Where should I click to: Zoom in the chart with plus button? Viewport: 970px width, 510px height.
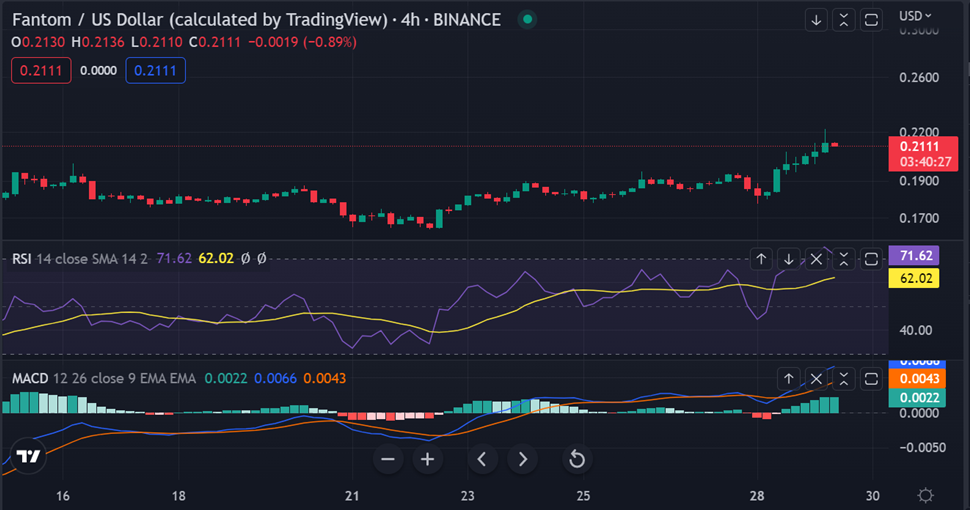tap(427, 459)
